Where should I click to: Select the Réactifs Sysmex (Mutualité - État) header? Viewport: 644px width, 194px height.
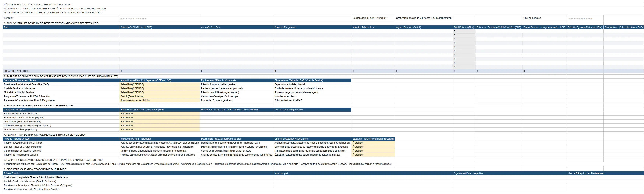(585, 27)
